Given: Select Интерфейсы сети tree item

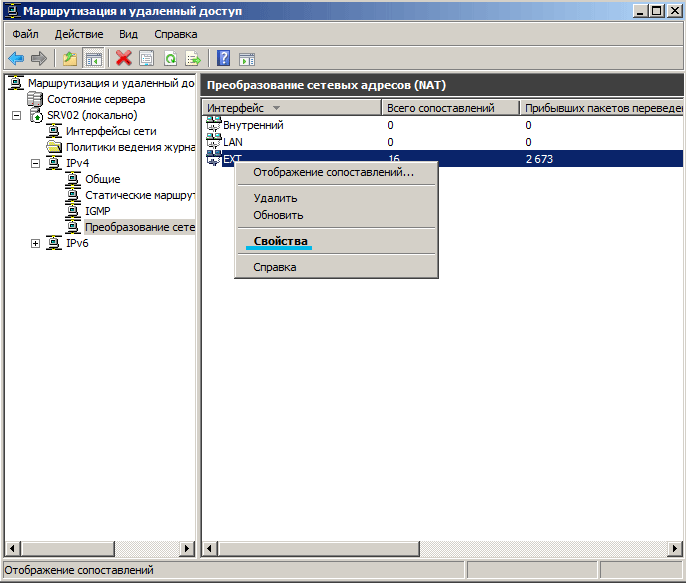Looking at the screenshot, I should [x=111, y=131].
